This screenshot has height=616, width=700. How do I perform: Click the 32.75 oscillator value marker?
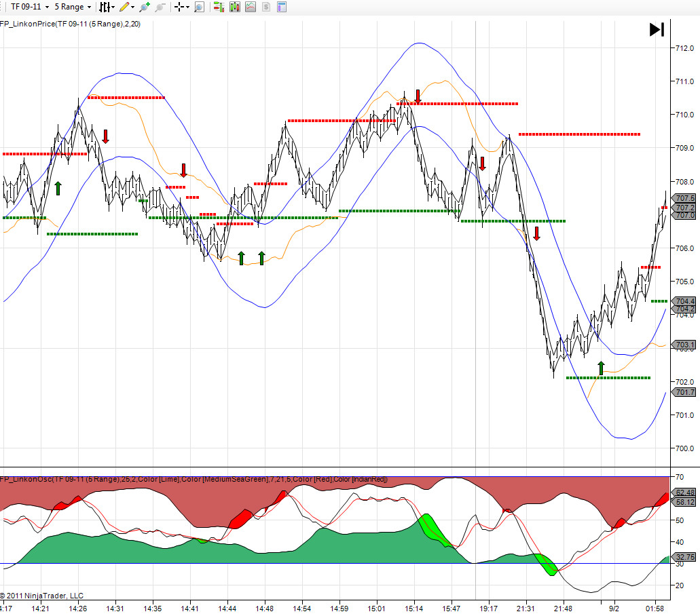pos(685,557)
